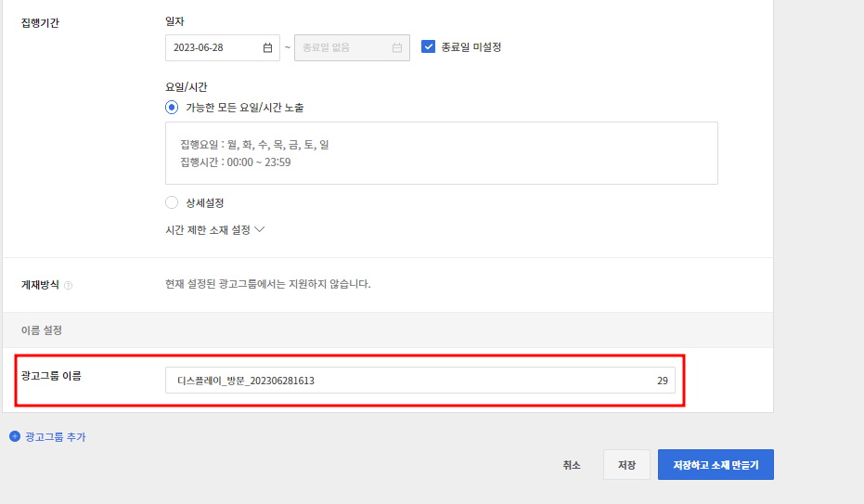
Task: Click the disabled 종료일 없음 date field
Action: pos(352,48)
